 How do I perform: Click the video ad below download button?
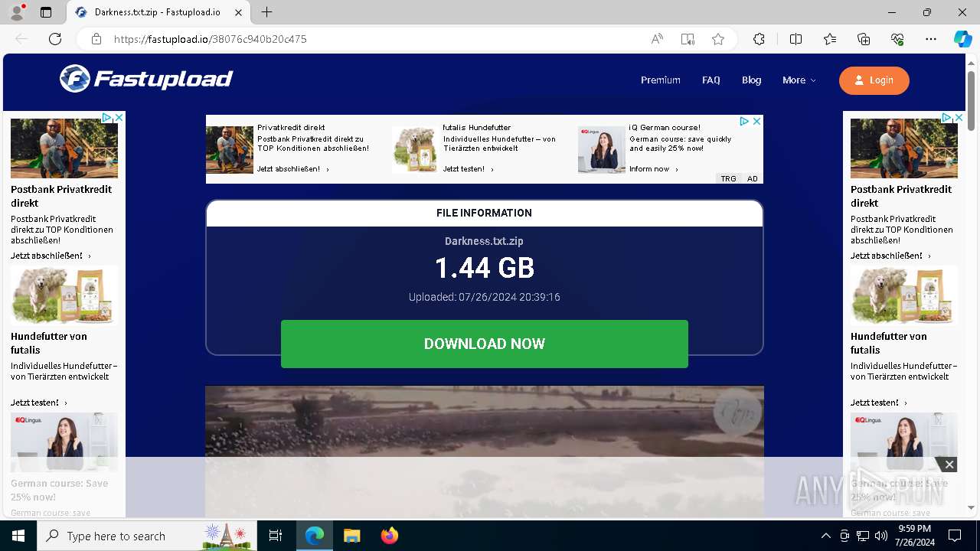[x=485, y=452]
